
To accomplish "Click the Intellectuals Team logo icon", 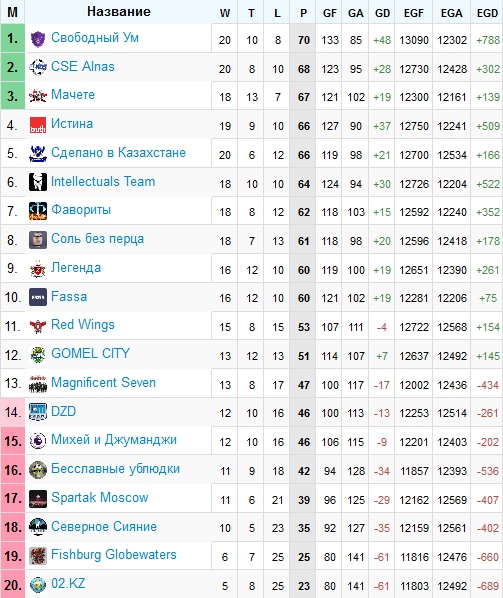I will click(38, 182).
